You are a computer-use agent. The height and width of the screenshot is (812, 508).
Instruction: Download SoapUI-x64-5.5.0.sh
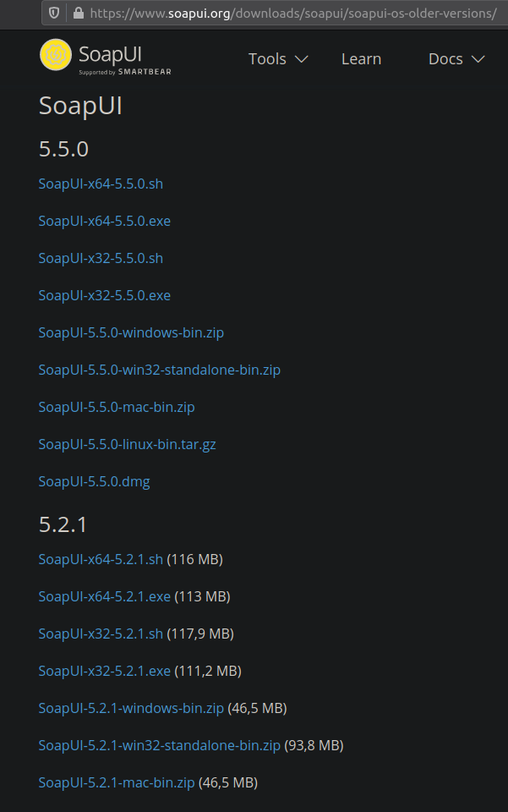pyautogui.click(x=101, y=184)
